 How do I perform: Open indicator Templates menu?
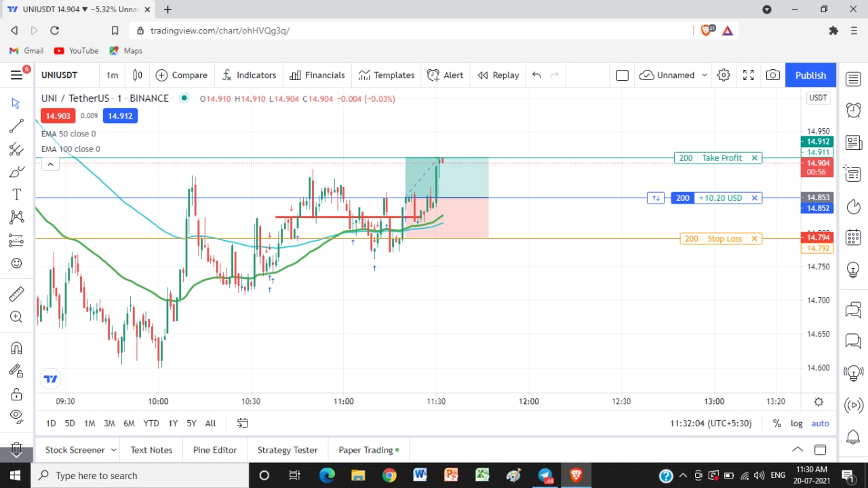point(387,75)
